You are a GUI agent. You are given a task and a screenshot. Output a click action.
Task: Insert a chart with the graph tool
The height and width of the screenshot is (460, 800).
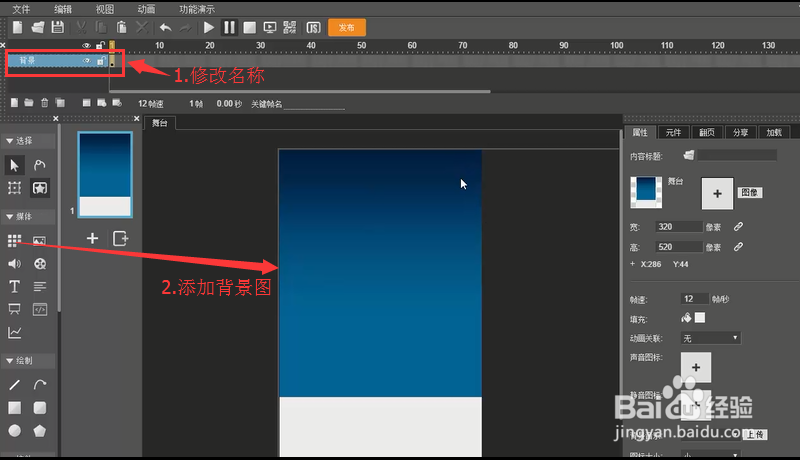(x=14, y=333)
